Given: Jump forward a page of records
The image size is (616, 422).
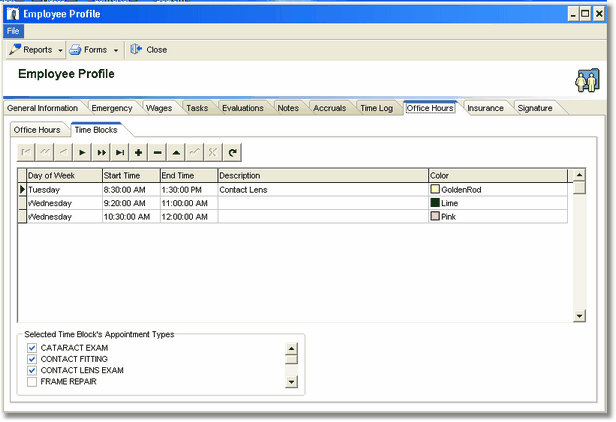Looking at the screenshot, I should [101, 152].
